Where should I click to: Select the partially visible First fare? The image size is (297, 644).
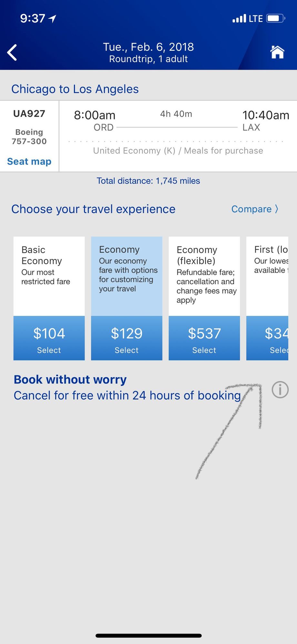click(x=267, y=338)
